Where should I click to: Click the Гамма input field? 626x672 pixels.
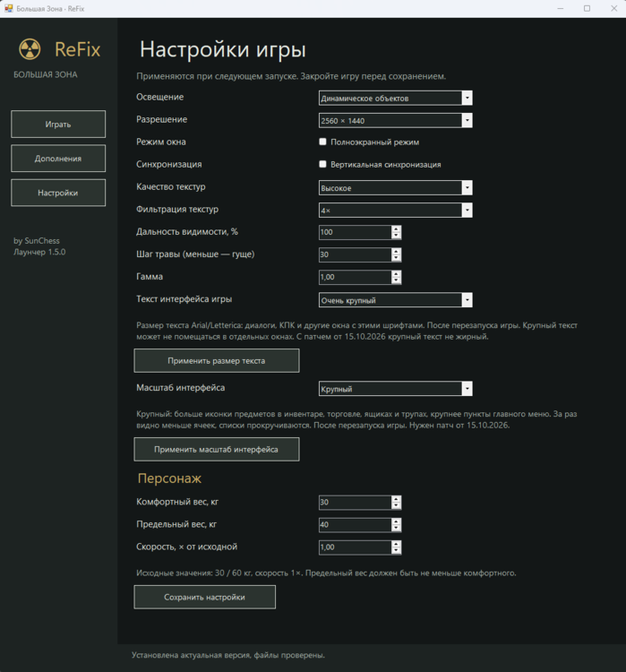(x=356, y=277)
